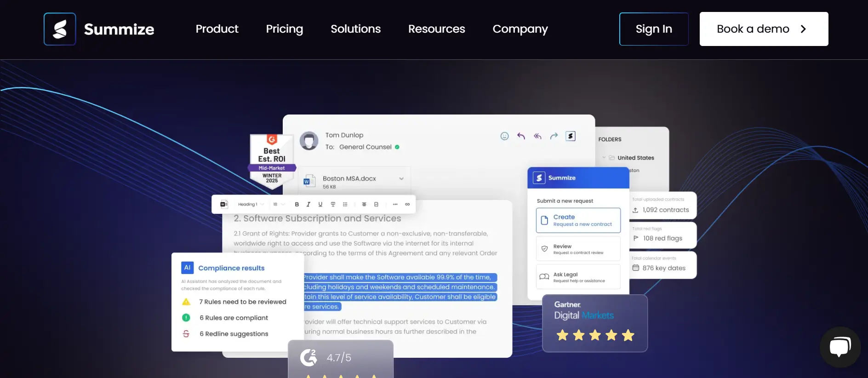The image size is (868, 378).
Task: Toggle strikethrough formatting
Action: (x=333, y=204)
